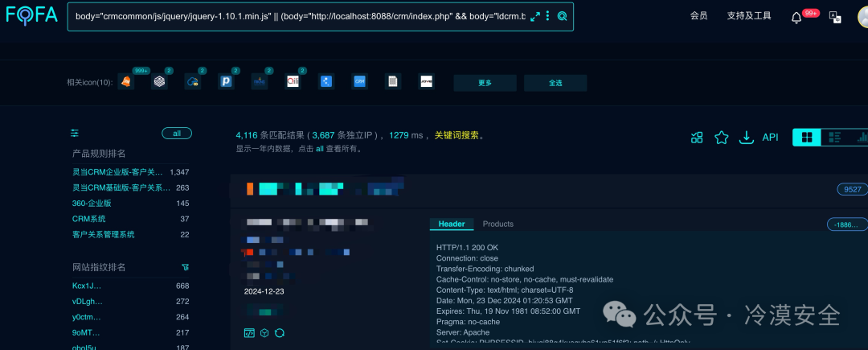
Task: Open notifications bell with 99+ badge
Action: 796,17
